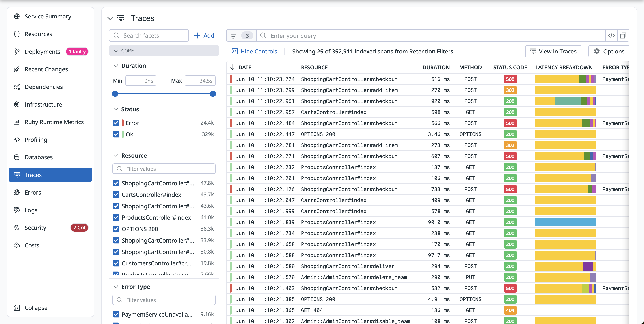Uncheck OPTIONS 200 resource checkbox

tap(116, 229)
